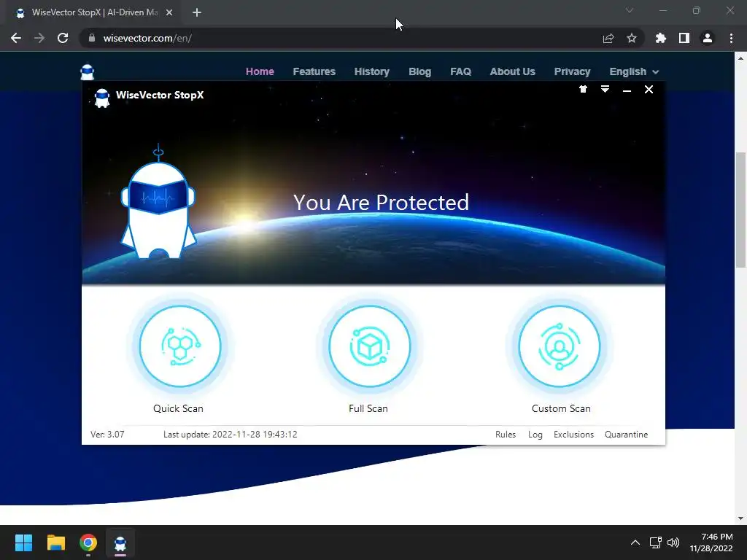Minimize the WiseVector StopX window
This screenshot has width=747, height=560.
click(x=627, y=90)
